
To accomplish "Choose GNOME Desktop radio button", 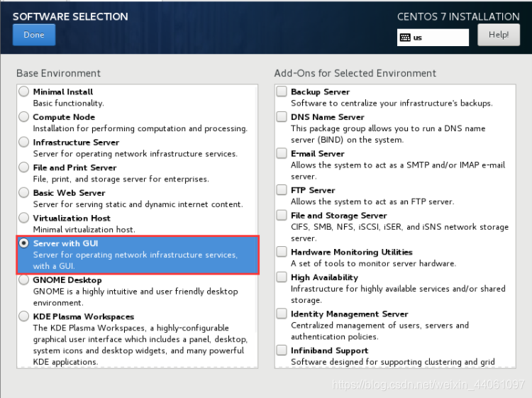I will 23,280.
